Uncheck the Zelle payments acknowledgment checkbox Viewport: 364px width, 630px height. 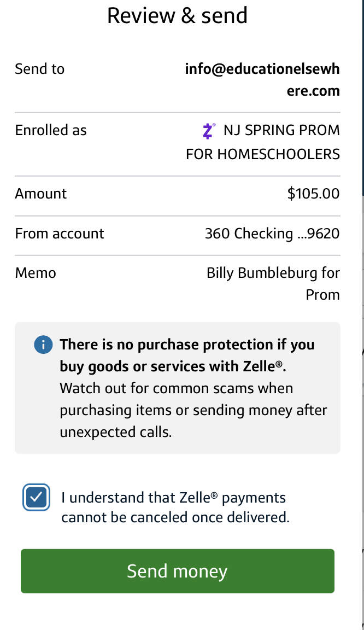pyautogui.click(x=37, y=498)
